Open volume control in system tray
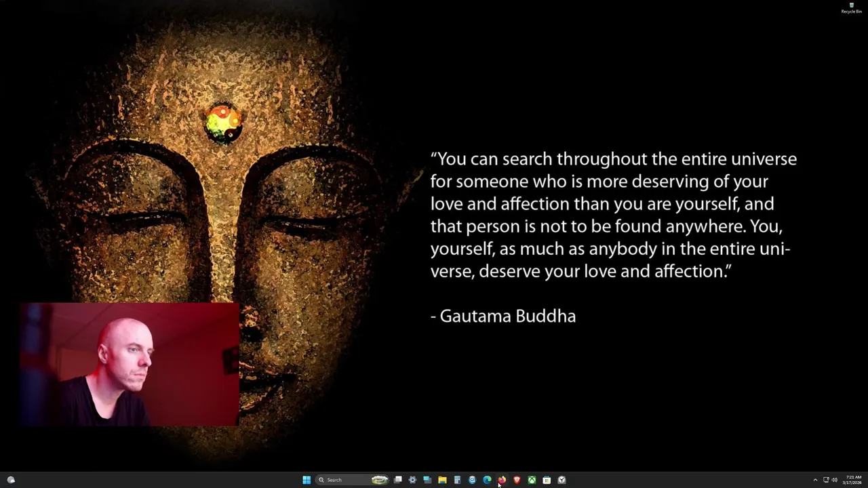Screen dimensions: 868x488 (x=834, y=480)
